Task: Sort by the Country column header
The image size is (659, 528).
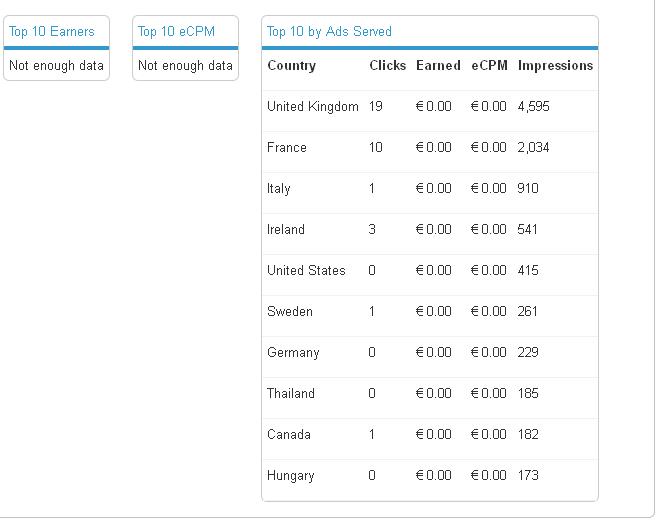Action: click(x=291, y=66)
